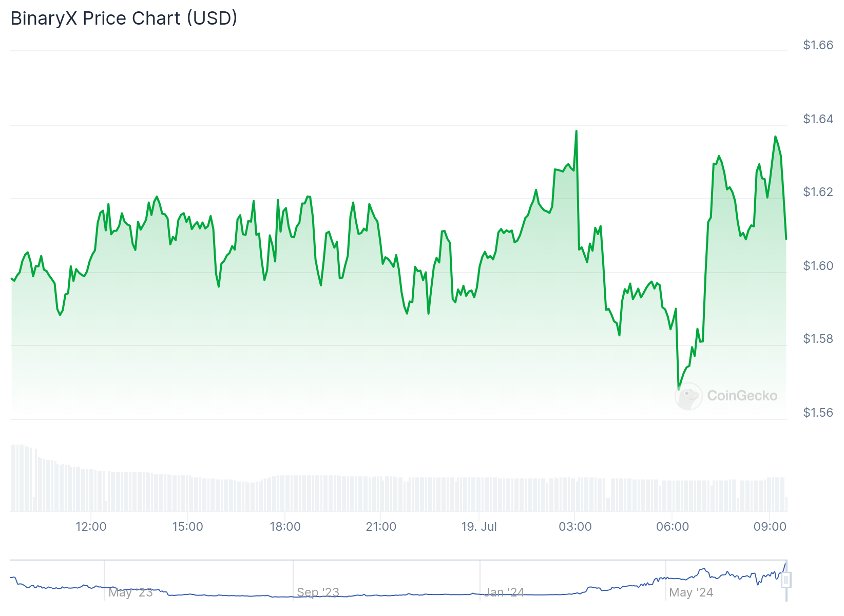The height and width of the screenshot is (616, 844).
Task: Click the 03:00 time axis label
Action: (575, 527)
